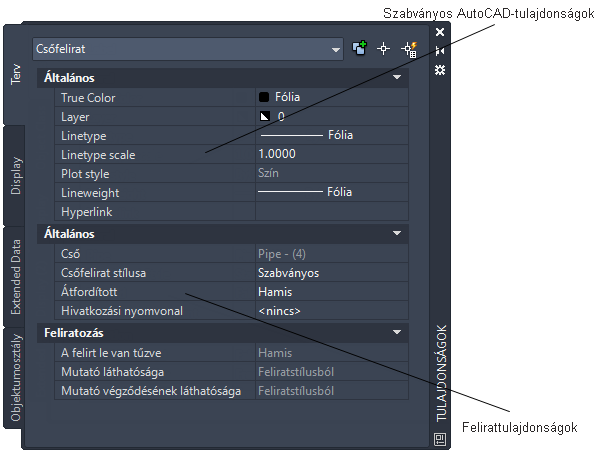600x451 pixels.
Task: Open the Objektumosztály tab
Action: [15, 378]
